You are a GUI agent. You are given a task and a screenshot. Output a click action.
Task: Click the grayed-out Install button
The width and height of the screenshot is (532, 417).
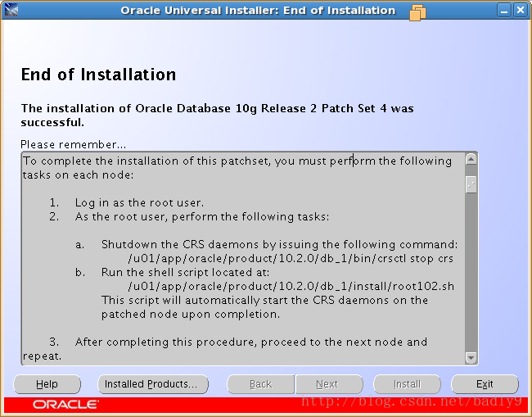407,384
